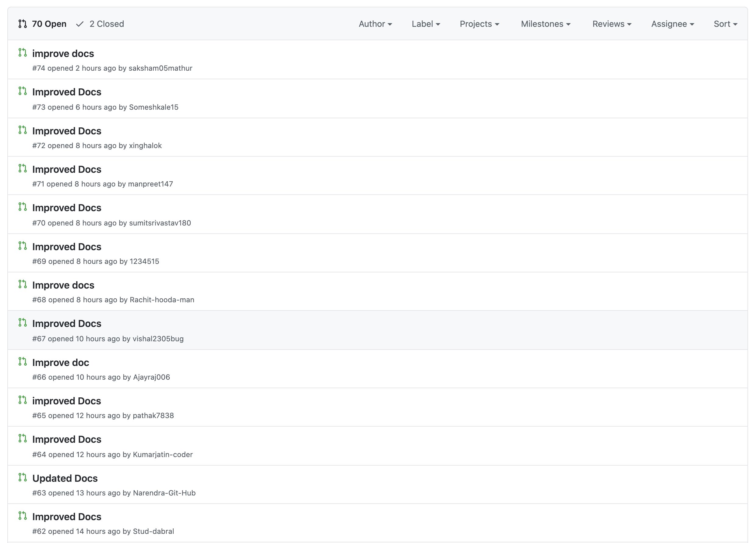The height and width of the screenshot is (543, 756).
Task: Click pull request icon beside #74 improve docs
Action: click(x=22, y=53)
